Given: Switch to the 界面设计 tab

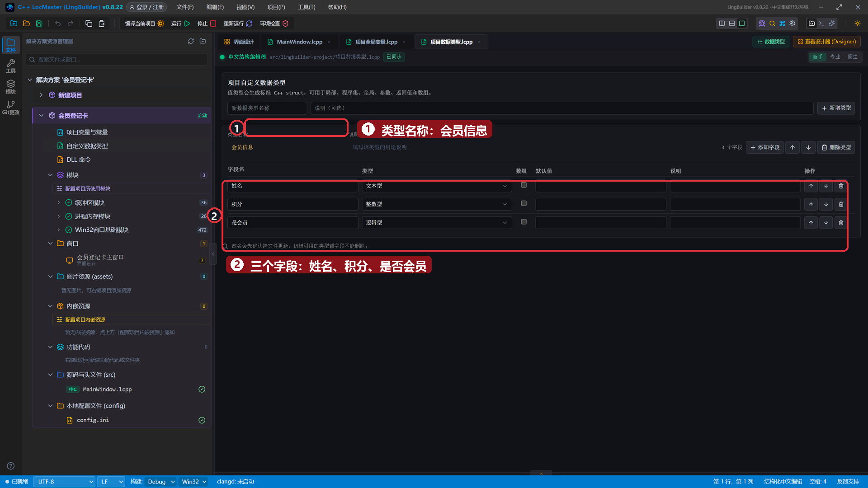Looking at the screenshot, I should [x=239, y=42].
